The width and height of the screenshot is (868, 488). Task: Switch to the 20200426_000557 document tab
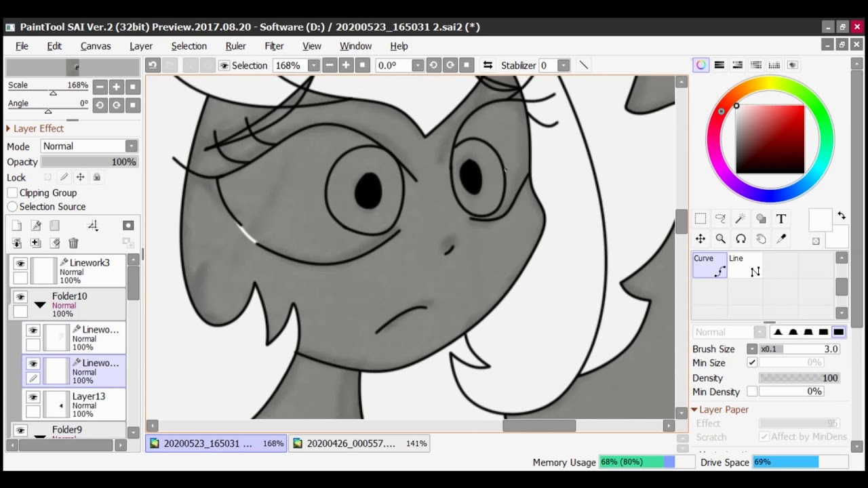[360, 443]
